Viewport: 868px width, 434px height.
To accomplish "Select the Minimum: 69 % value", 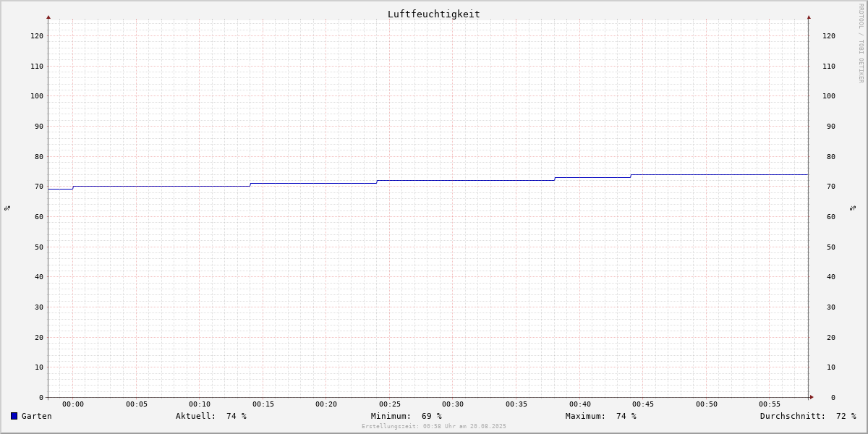I will click(x=407, y=416).
